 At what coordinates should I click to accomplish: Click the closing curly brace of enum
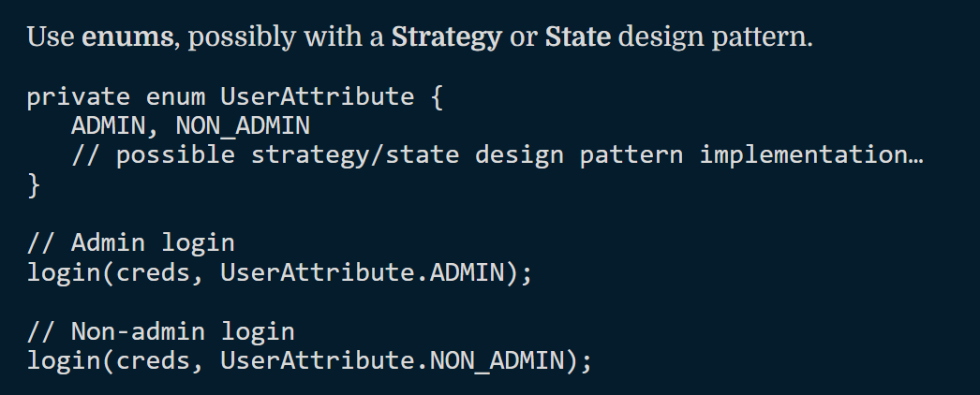(x=33, y=184)
